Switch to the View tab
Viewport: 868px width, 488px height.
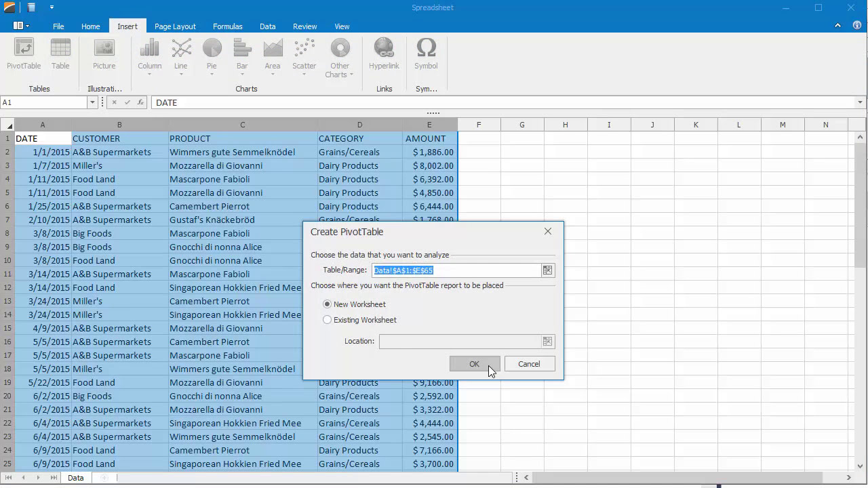tap(342, 26)
